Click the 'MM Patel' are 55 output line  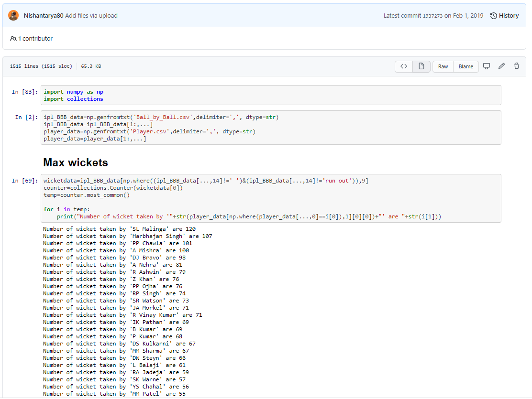[x=114, y=394]
